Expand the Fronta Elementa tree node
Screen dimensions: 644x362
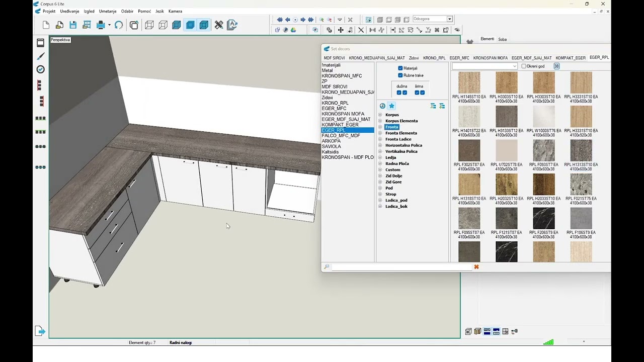[x=380, y=133]
